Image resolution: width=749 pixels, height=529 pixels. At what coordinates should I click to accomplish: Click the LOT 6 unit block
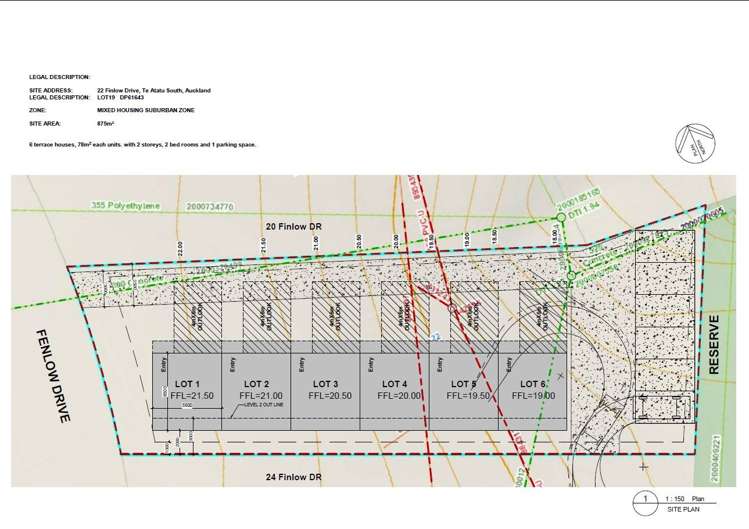tap(531, 390)
